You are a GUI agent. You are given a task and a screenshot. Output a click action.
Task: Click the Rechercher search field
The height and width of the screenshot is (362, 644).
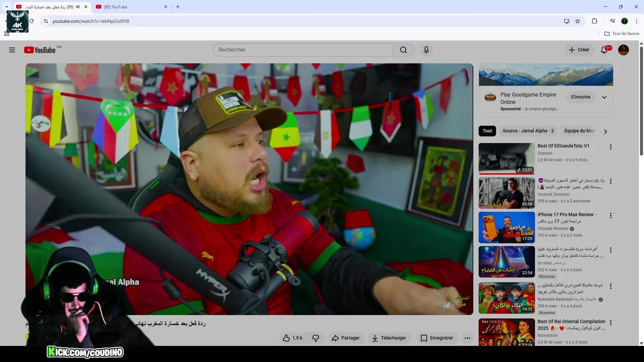click(x=303, y=50)
